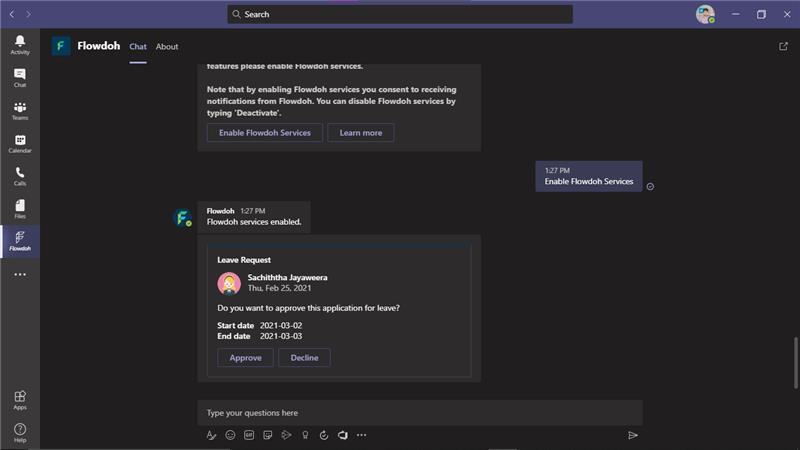Click the Format text icon below compose box
The image size is (800, 450).
(211, 435)
